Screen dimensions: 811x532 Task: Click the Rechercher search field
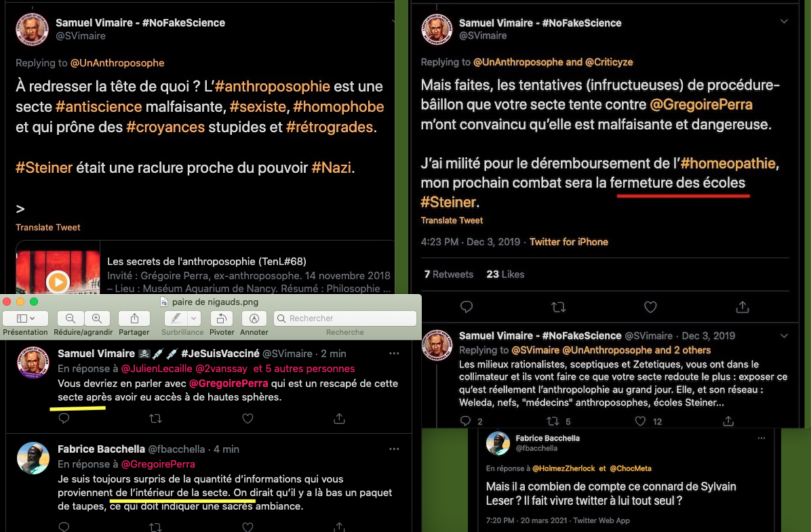point(345,319)
